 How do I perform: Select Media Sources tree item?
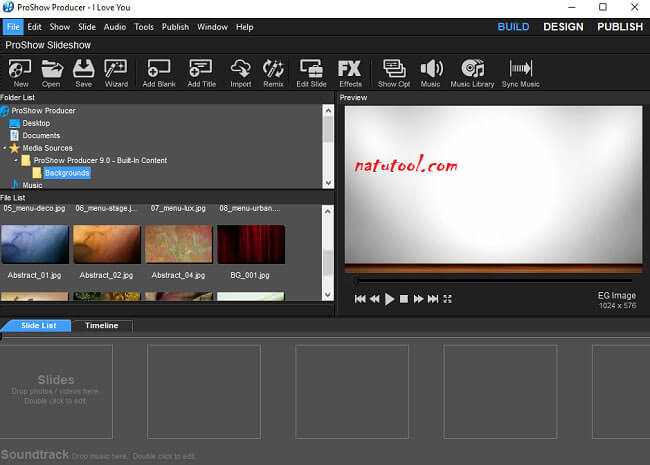click(47, 148)
